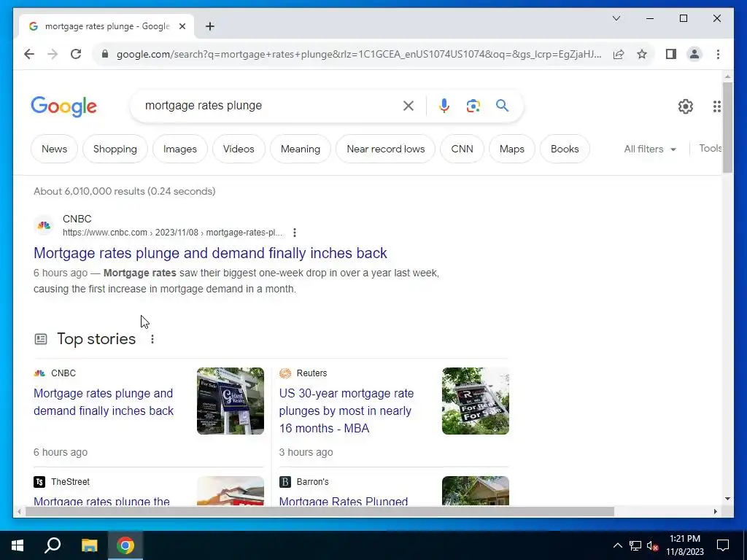Open Top stories three-dot menu

(x=152, y=339)
